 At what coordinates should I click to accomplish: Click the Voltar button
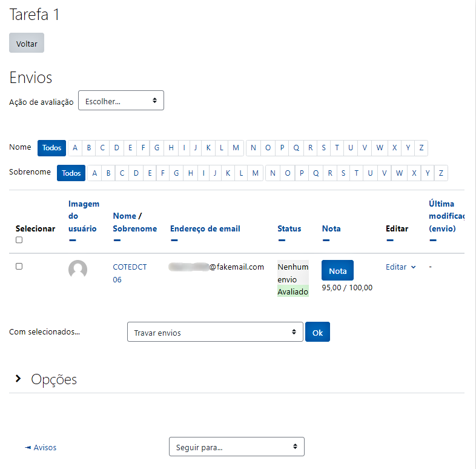(x=27, y=43)
